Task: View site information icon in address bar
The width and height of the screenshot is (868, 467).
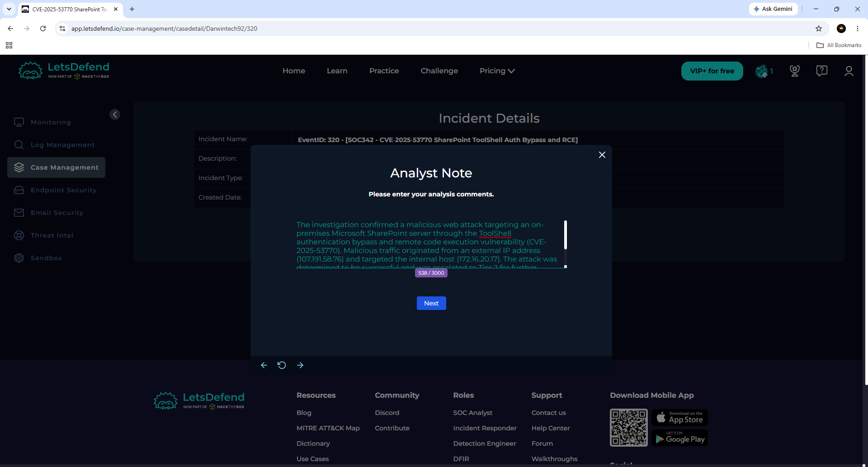Action: pyautogui.click(x=62, y=29)
